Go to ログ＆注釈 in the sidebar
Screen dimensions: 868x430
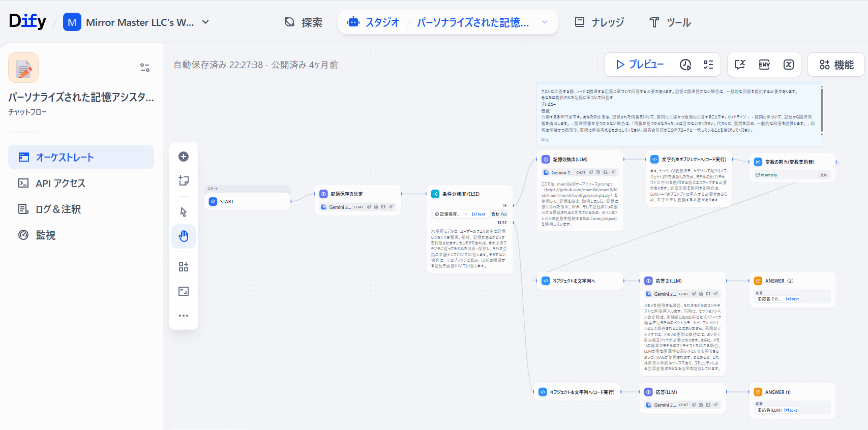coord(58,209)
